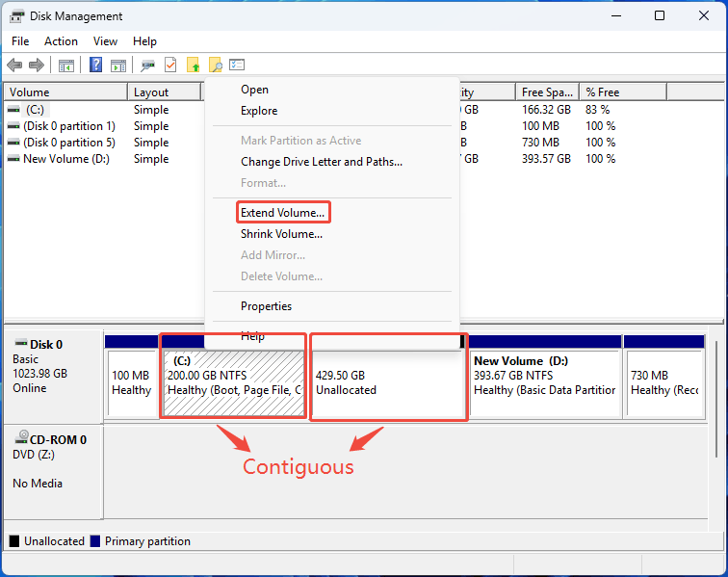728x577 pixels.
Task: Maximize the Disk Management window
Action: (660, 15)
